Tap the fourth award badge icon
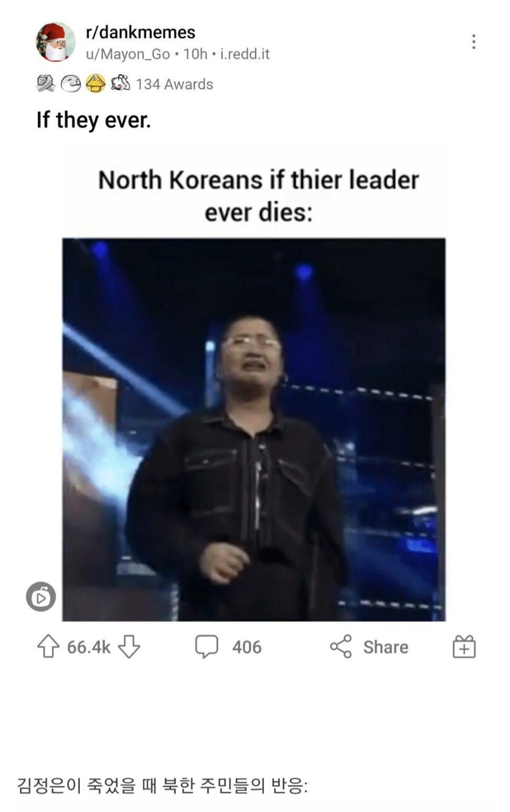 pos(120,83)
